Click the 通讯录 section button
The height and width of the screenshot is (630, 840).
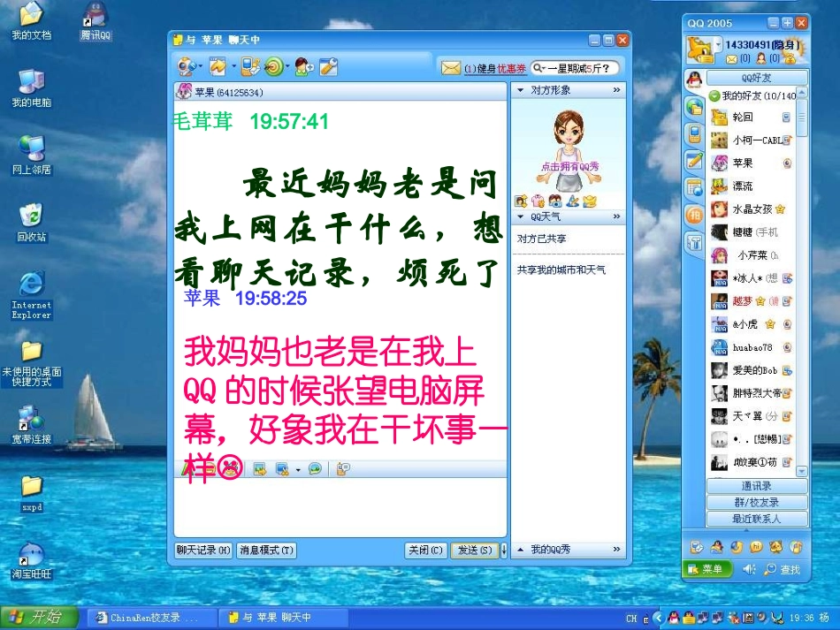(x=756, y=486)
